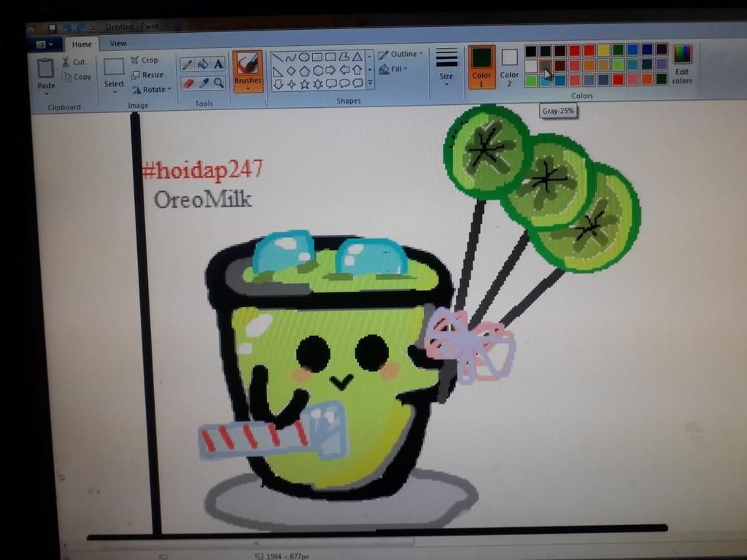Choose the Up arrow shape

pos(357,71)
